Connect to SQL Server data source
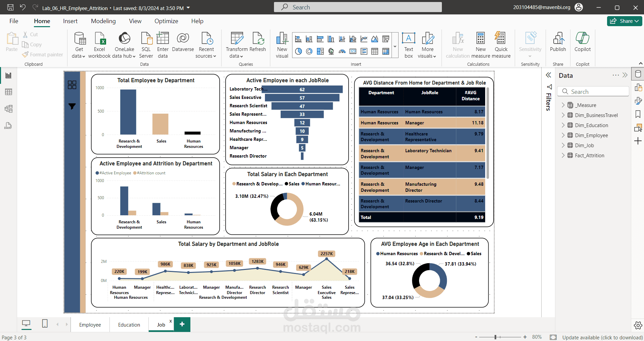The height and width of the screenshot is (341, 644). 146,45
